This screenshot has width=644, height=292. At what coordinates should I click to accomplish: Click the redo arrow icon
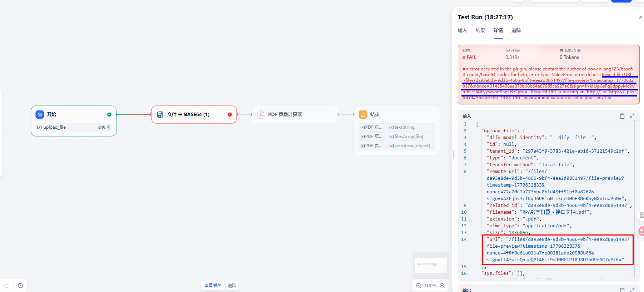pyautogui.click(x=6, y=286)
